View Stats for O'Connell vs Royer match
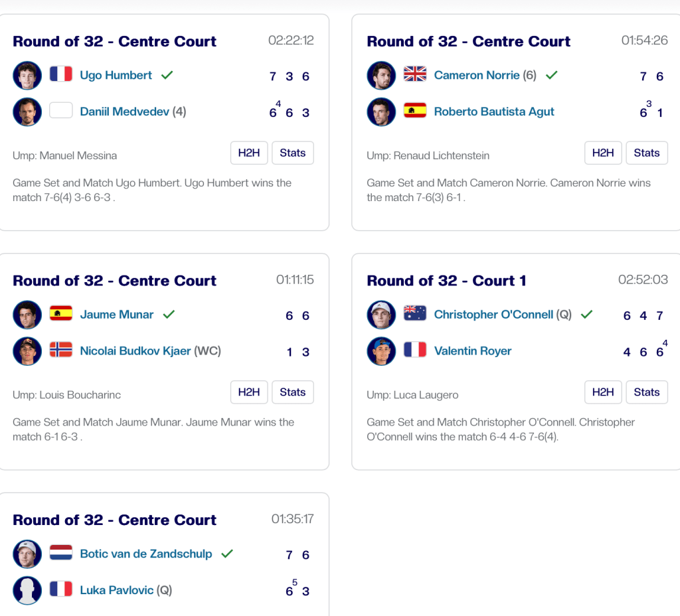The height and width of the screenshot is (616, 680). [646, 392]
